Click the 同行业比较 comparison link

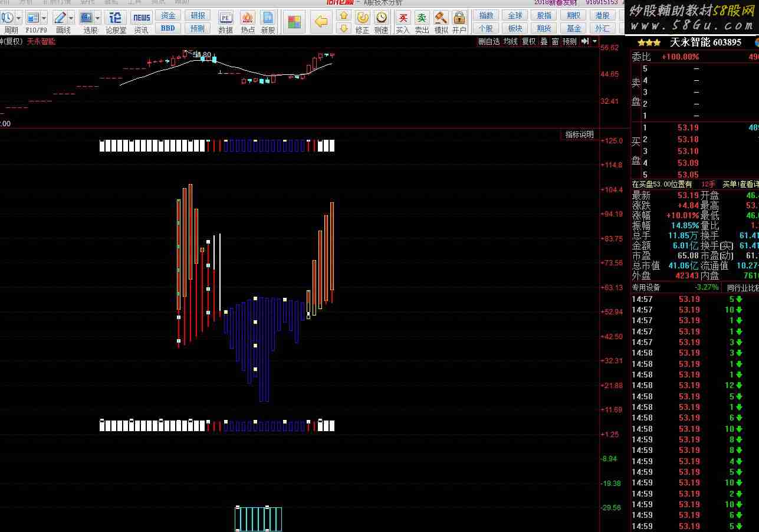(742, 288)
